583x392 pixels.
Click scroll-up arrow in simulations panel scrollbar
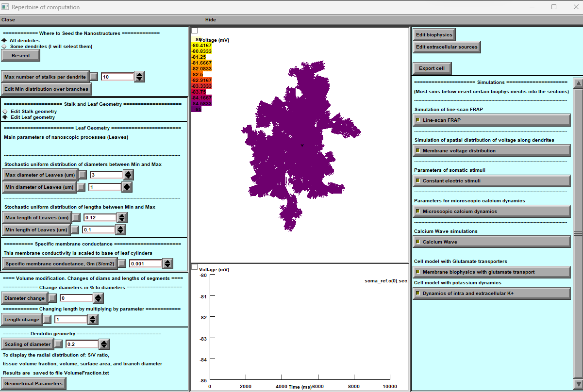[578, 83]
